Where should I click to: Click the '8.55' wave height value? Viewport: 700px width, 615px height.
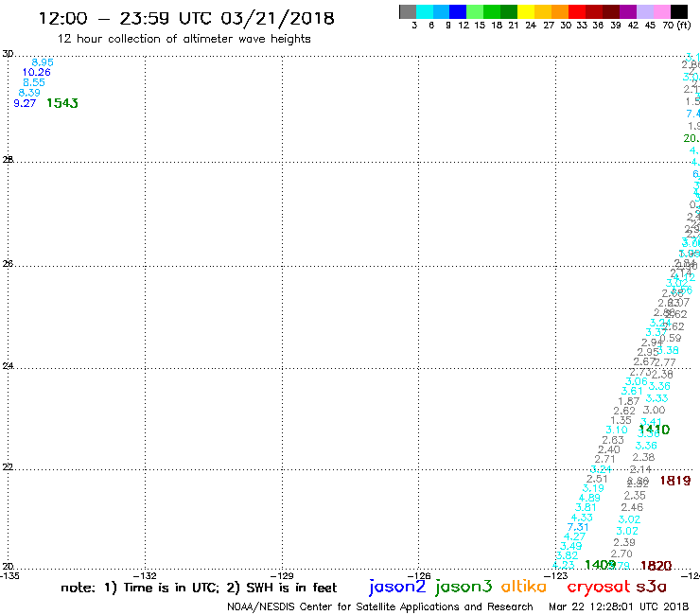point(34,82)
